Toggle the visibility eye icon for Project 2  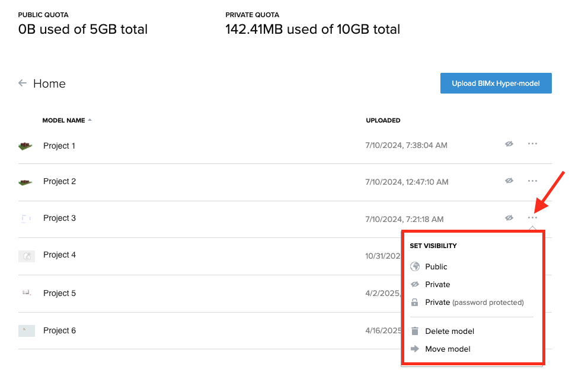[509, 181]
